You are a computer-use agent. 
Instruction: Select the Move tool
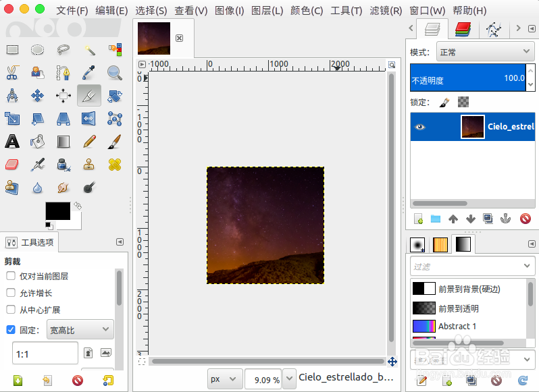click(x=38, y=95)
